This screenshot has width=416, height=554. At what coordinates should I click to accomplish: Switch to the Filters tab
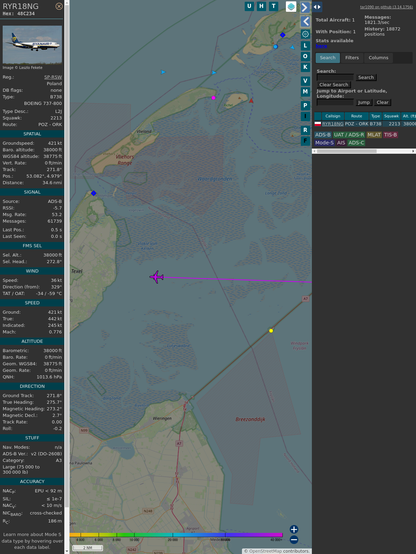352,58
